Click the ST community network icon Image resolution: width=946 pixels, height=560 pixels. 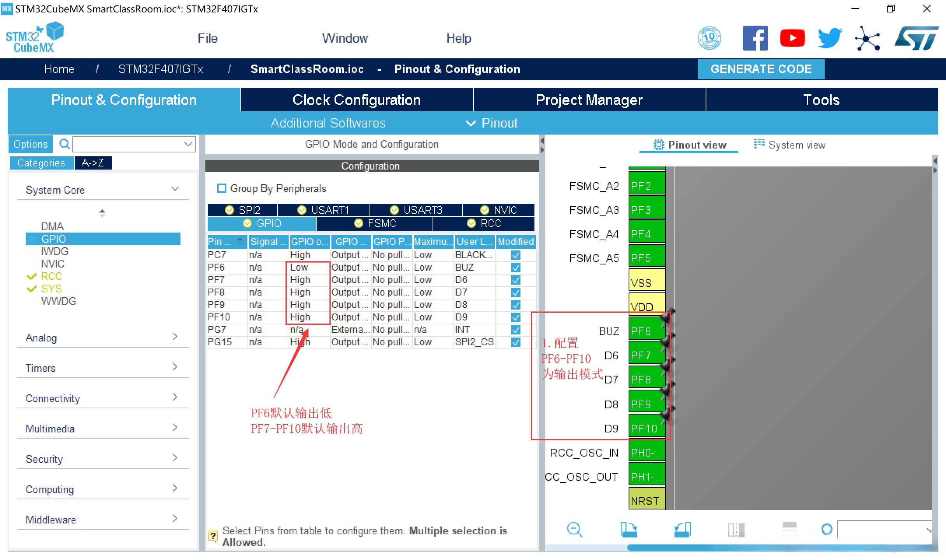pos(867,38)
